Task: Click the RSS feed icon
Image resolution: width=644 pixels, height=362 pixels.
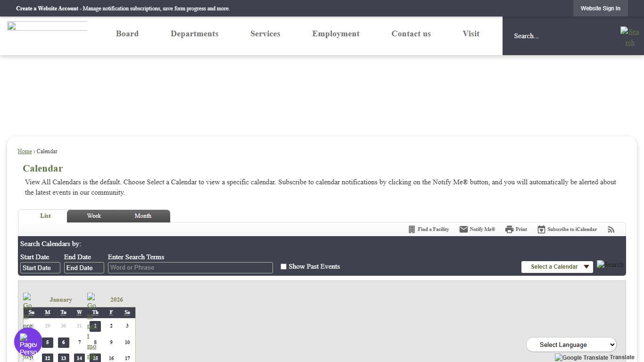Action: click(611, 230)
